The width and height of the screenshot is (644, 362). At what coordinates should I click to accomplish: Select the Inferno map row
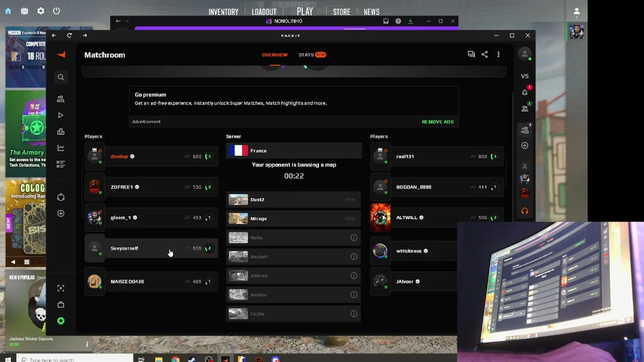coord(293,276)
